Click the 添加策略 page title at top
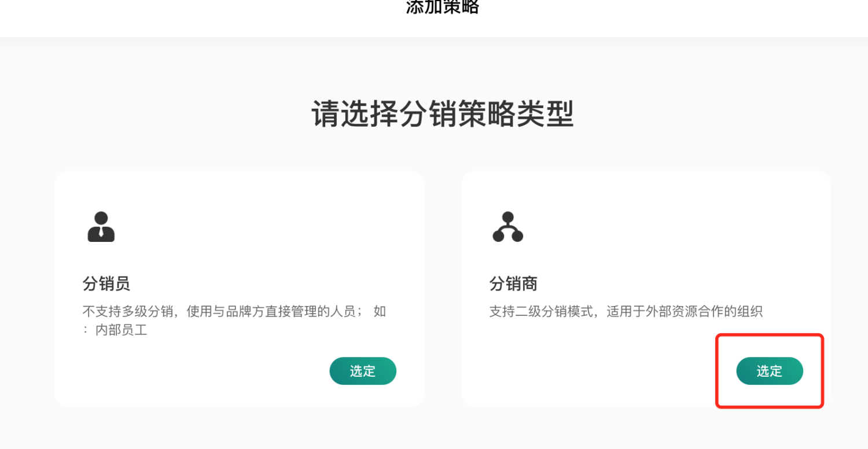 443,7
